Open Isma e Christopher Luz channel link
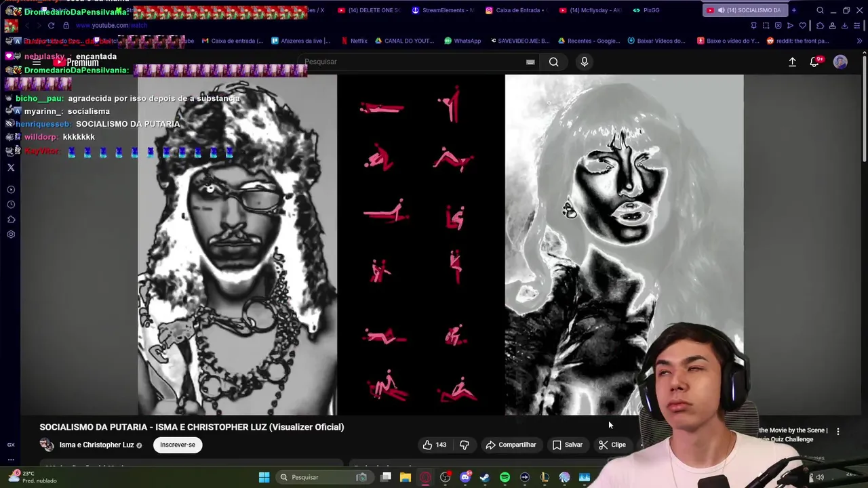Image resolution: width=868 pixels, height=488 pixels. (x=96, y=445)
